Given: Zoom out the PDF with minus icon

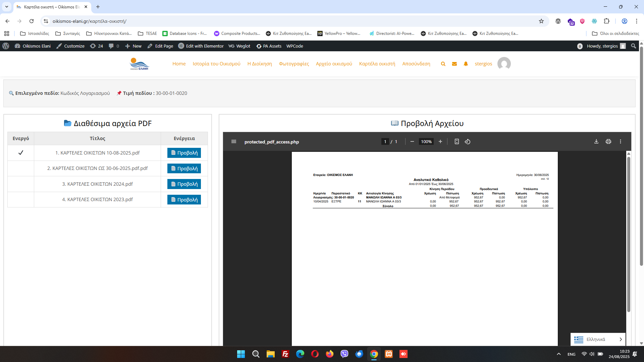Looking at the screenshot, I should point(412,141).
